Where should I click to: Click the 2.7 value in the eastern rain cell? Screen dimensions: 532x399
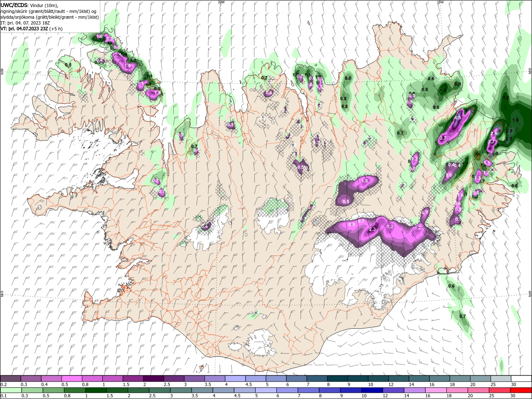point(443,138)
